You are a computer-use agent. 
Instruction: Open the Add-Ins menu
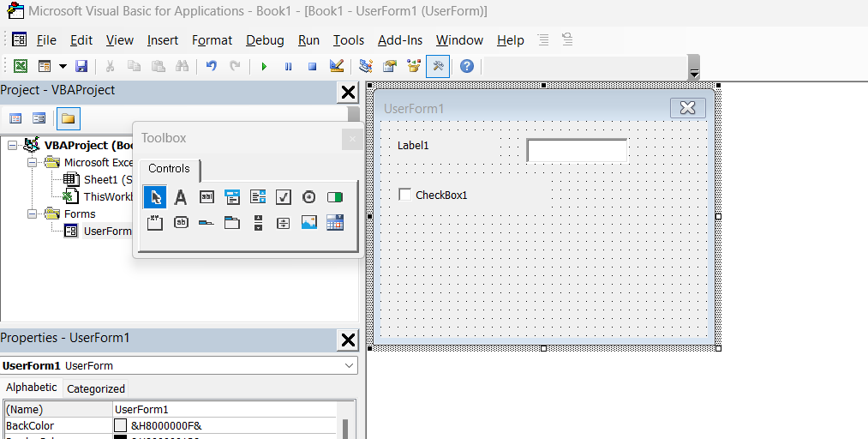tap(400, 40)
